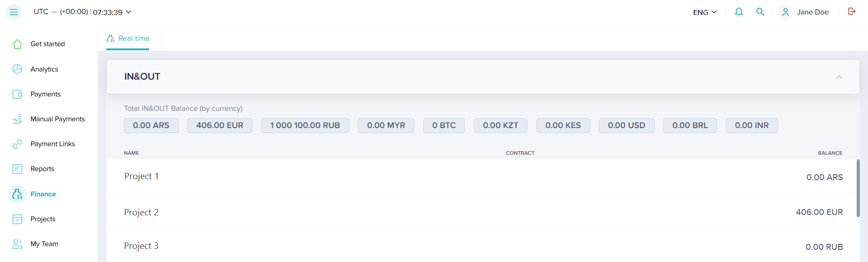Click the 0 BTC balance chip
This screenshot has width=868, height=262.
444,125
